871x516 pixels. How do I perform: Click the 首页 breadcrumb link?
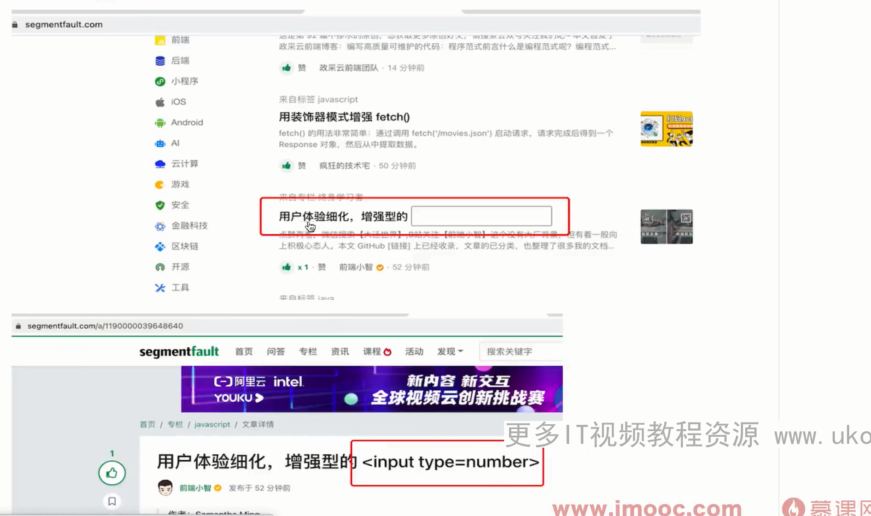147,424
